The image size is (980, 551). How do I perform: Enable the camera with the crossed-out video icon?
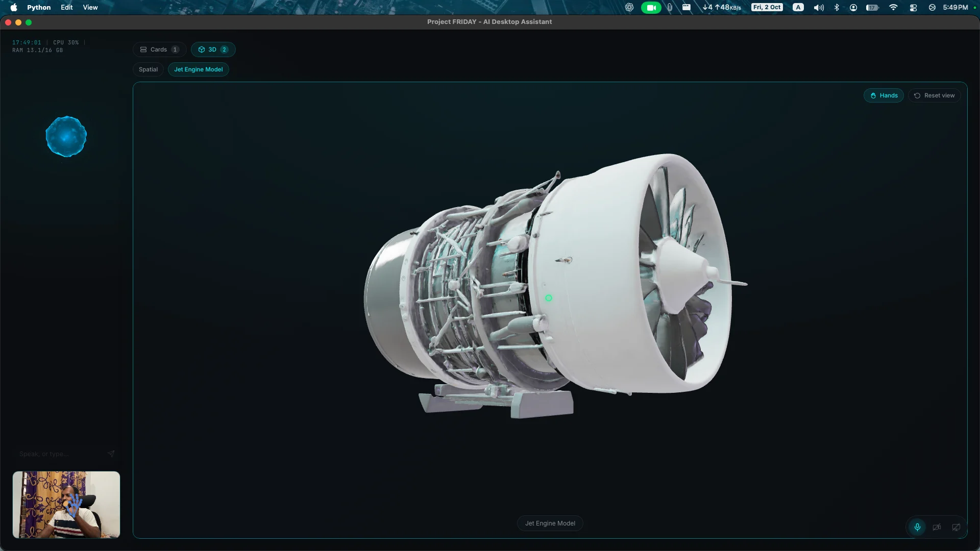point(937,527)
